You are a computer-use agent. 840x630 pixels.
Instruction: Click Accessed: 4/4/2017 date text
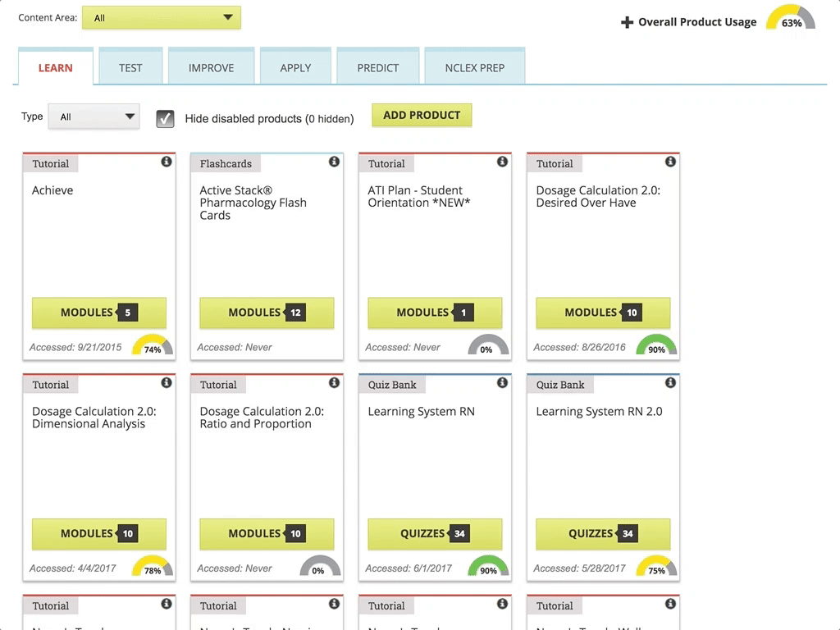[x=73, y=568]
